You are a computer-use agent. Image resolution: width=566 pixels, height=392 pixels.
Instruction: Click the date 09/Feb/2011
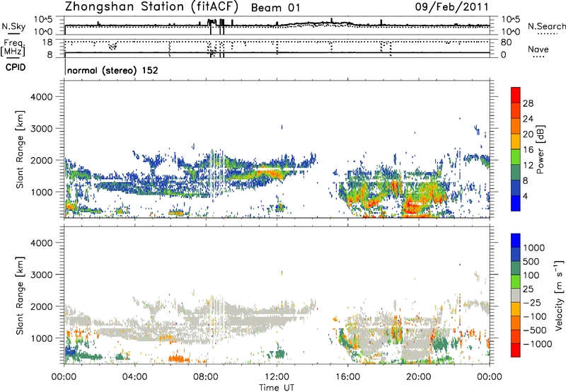[x=451, y=6]
